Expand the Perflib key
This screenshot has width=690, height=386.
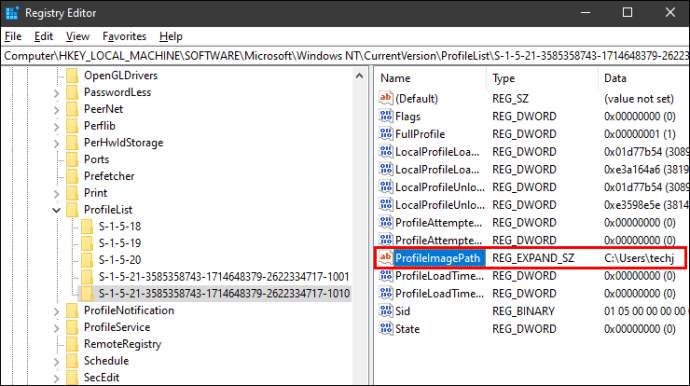pyautogui.click(x=56, y=126)
